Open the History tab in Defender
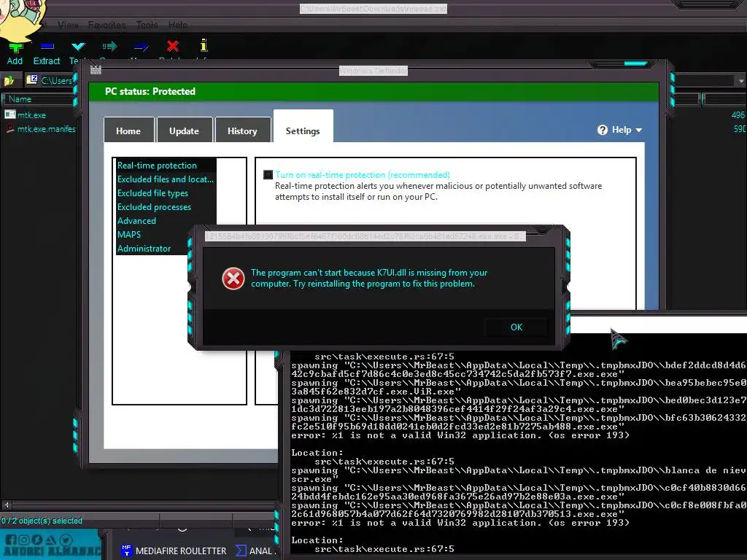The width and height of the screenshot is (747, 560). tap(242, 131)
